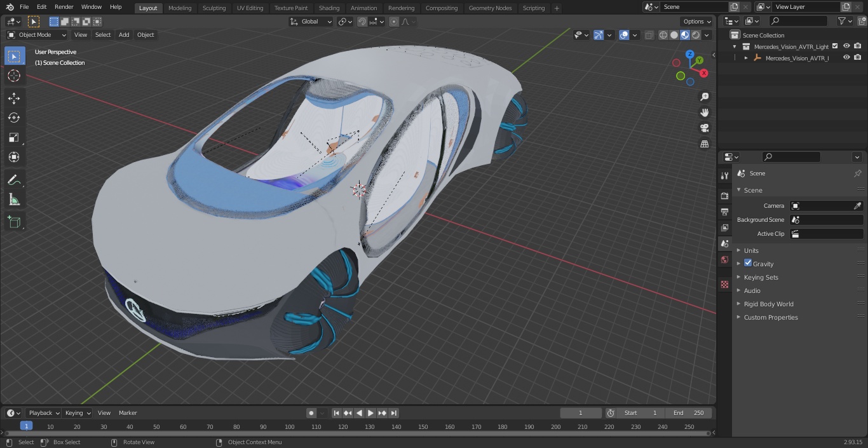Switch orthographic/perspective grid icon
This screenshot has width=868, height=448.
pyautogui.click(x=704, y=144)
